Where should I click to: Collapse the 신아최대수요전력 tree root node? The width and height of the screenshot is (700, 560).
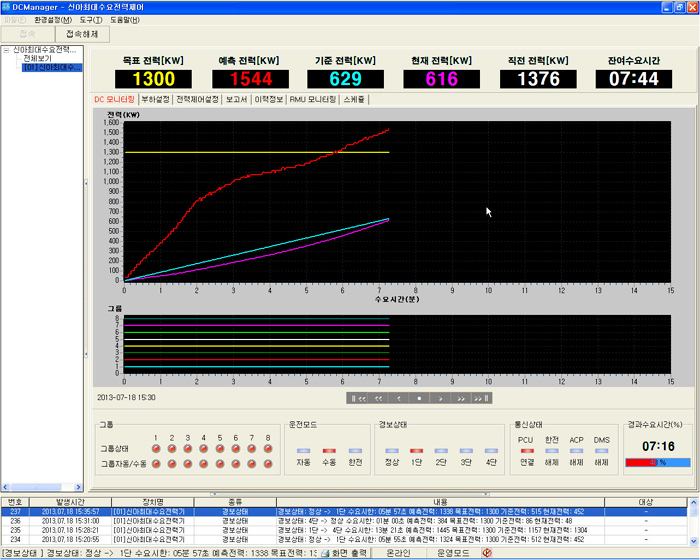point(6,49)
